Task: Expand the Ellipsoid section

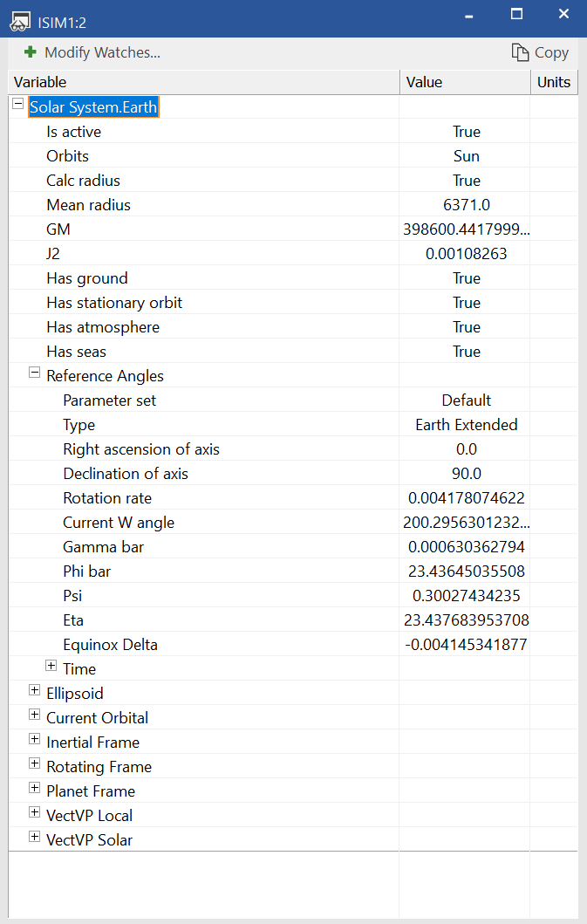Action: point(35,690)
